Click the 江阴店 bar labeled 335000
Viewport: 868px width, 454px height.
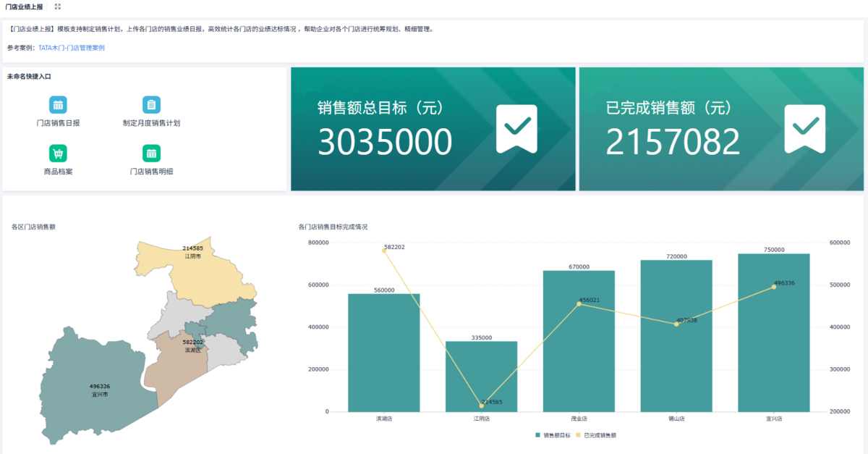coord(481,377)
